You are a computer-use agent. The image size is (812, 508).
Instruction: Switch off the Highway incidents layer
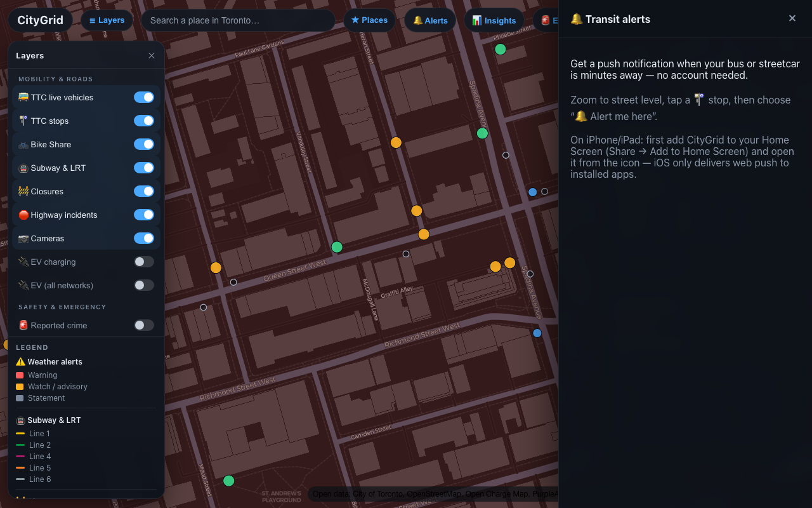[144, 215]
